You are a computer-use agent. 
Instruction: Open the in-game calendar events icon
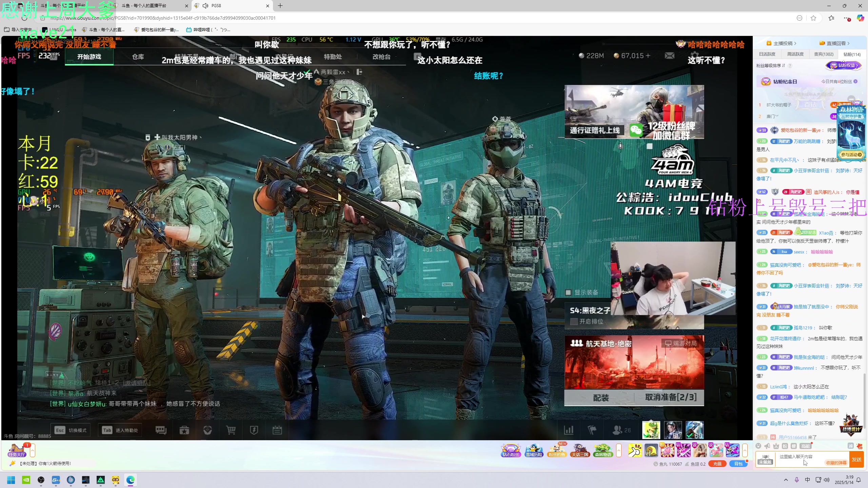point(277,430)
